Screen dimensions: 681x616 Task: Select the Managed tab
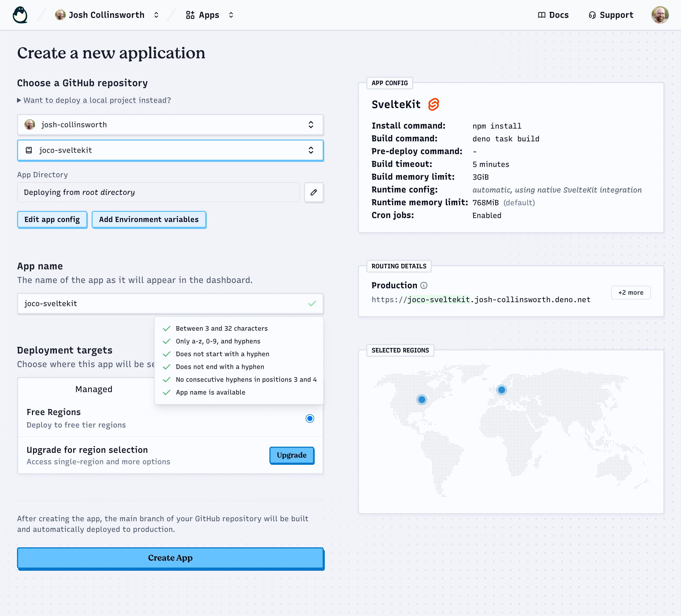94,389
